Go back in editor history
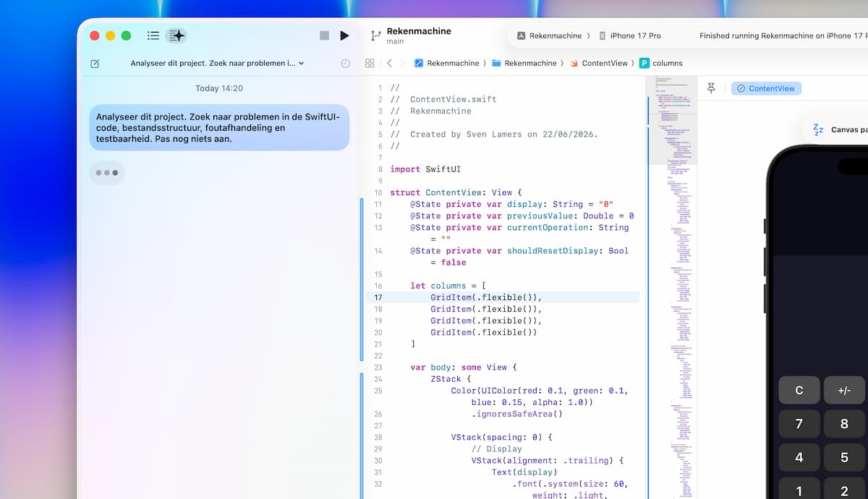 [389, 63]
